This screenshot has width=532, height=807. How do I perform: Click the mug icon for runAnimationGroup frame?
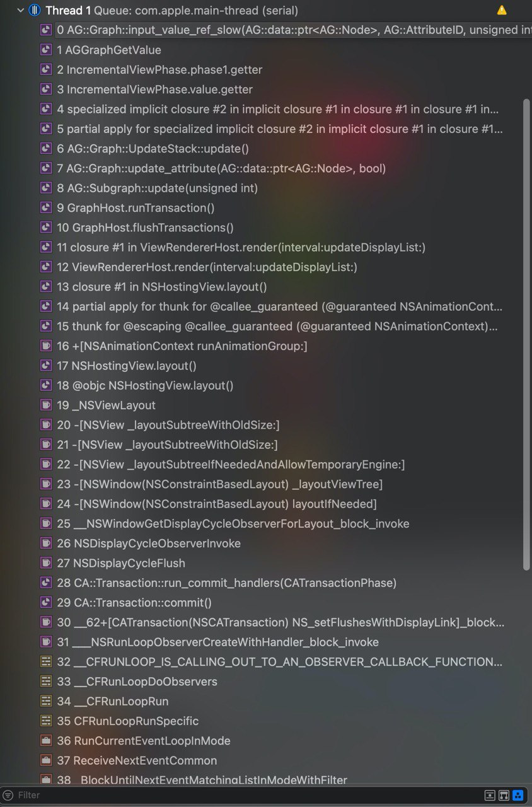pyautogui.click(x=45, y=346)
